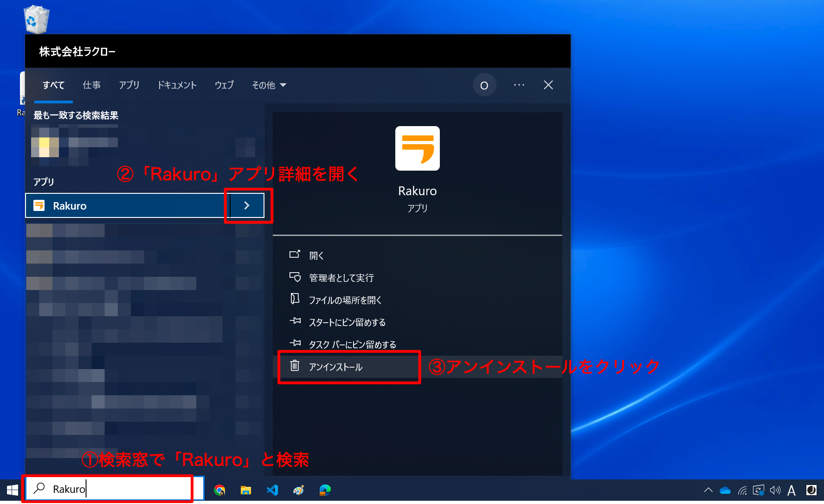
Task: Select the ウェブ tab
Action: tap(224, 85)
